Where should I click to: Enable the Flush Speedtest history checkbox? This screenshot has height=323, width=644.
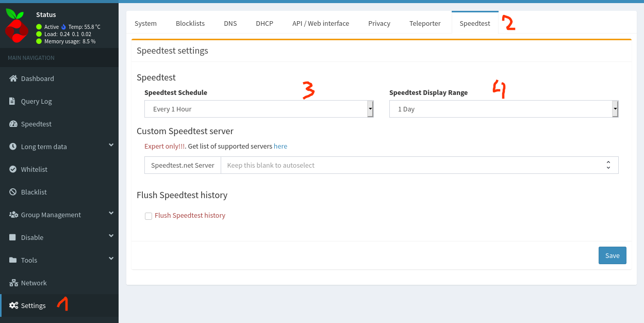pos(148,216)
